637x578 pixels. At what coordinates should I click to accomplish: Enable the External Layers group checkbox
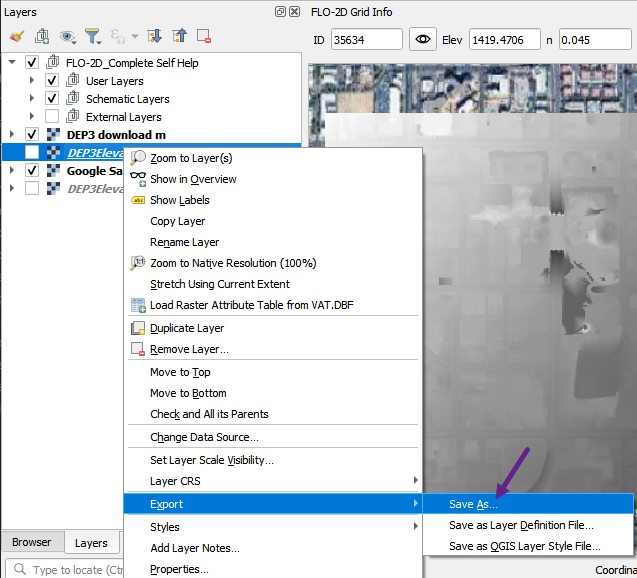pyautogui.click(x=52, y=117)
